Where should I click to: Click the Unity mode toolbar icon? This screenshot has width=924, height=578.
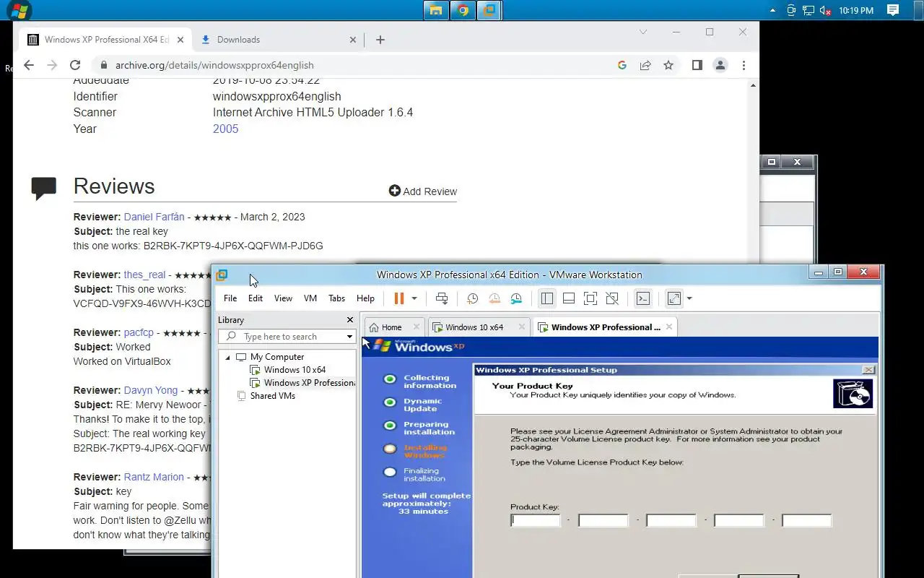[x=612, y=298]
